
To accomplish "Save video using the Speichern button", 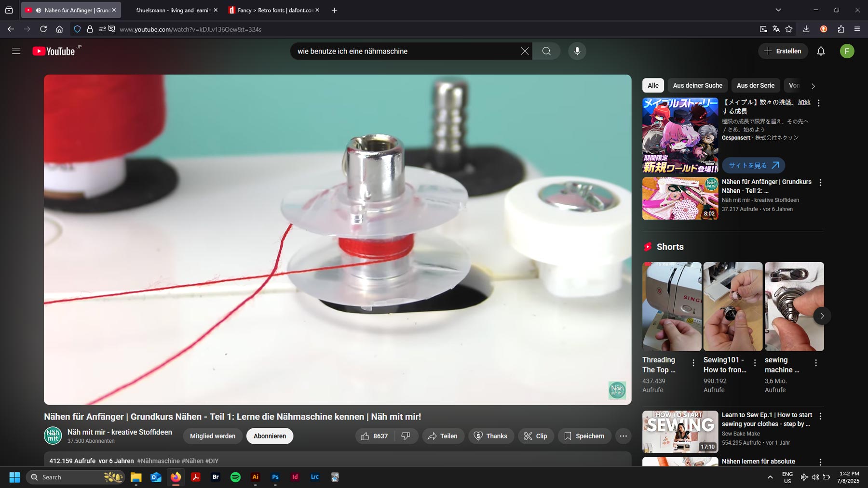I will 584,436.
